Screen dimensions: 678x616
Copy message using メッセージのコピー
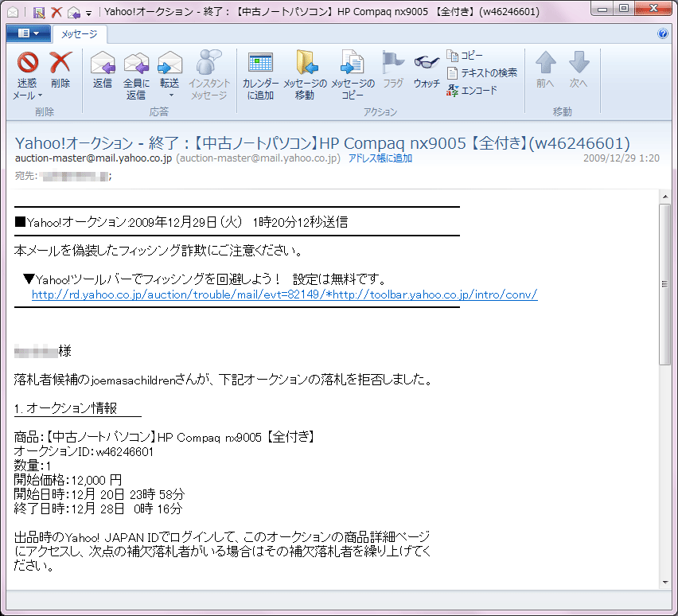353,76
